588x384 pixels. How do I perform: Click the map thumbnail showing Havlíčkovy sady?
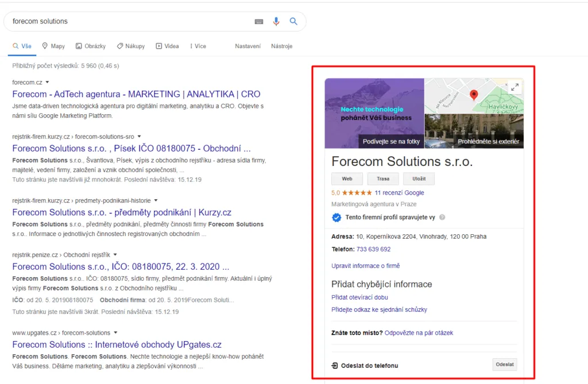[x=474, y=96]
